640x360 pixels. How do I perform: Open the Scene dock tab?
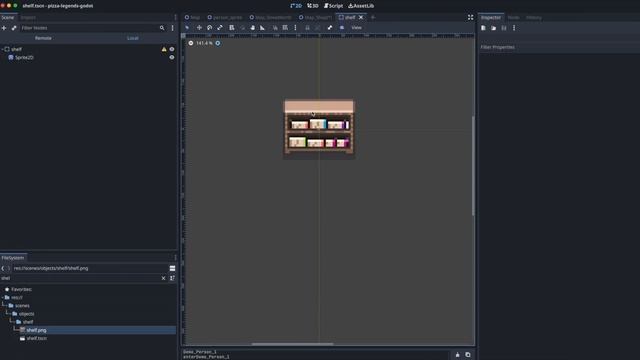click(x=8, y=18)
